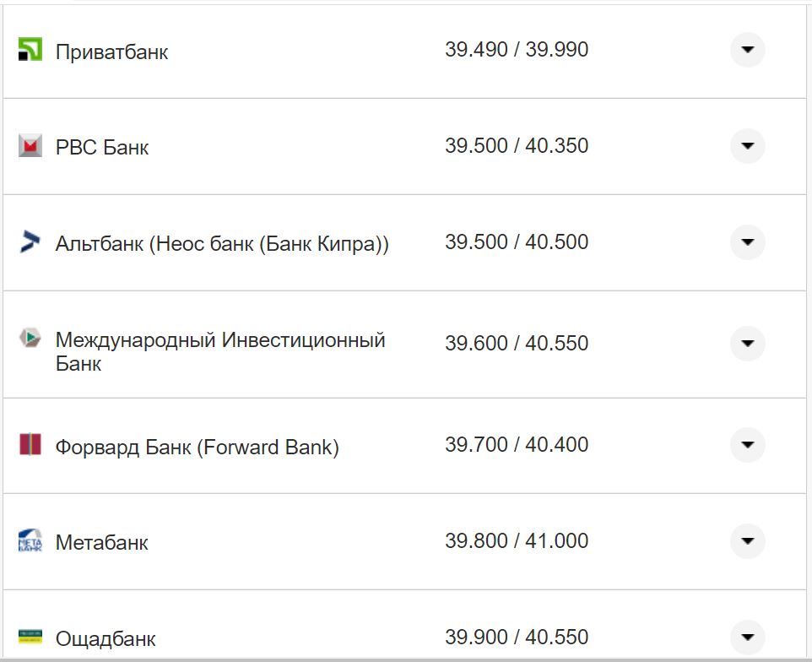
Task: Expand the РВС Банк rate details
Action: [747, 146]
